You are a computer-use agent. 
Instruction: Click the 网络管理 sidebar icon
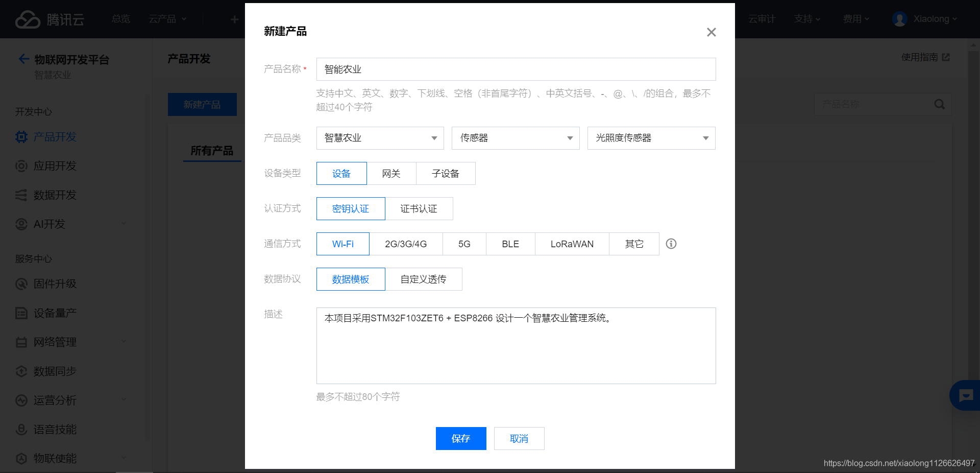pos(21,342)
